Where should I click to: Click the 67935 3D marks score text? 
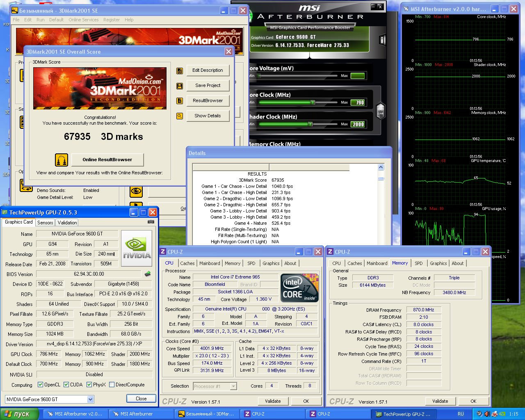point(103,137)
